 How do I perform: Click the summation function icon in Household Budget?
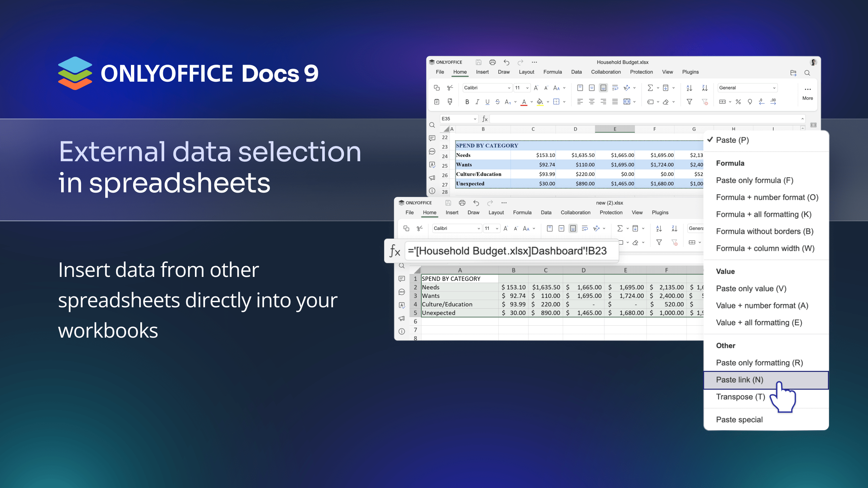click(x=650, y=88)
